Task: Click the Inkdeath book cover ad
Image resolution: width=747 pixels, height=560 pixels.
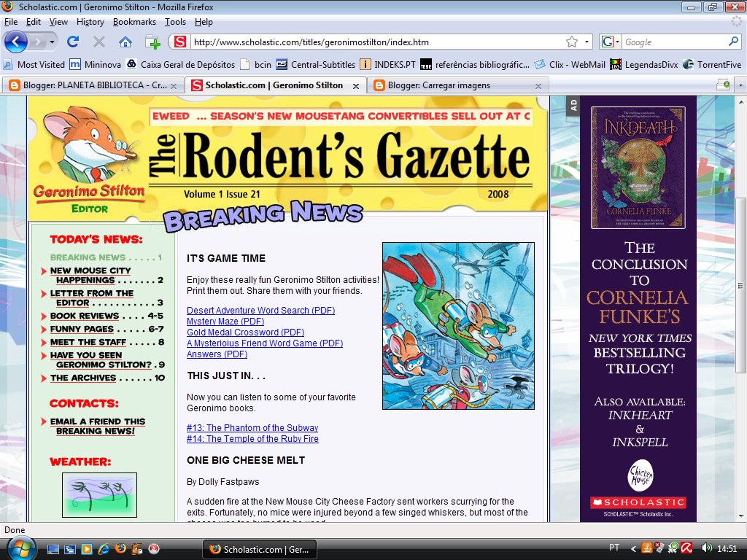Action: (638, 168)
